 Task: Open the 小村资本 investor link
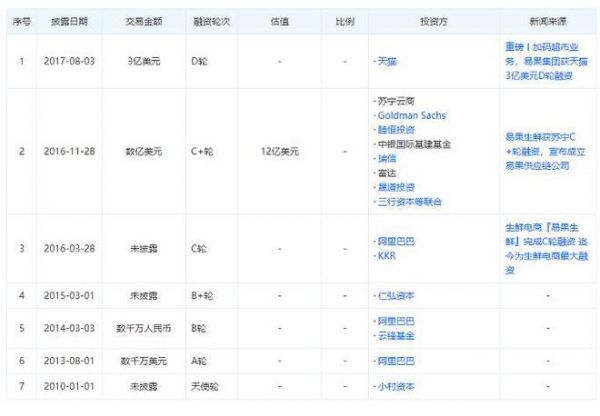(396, 387)
